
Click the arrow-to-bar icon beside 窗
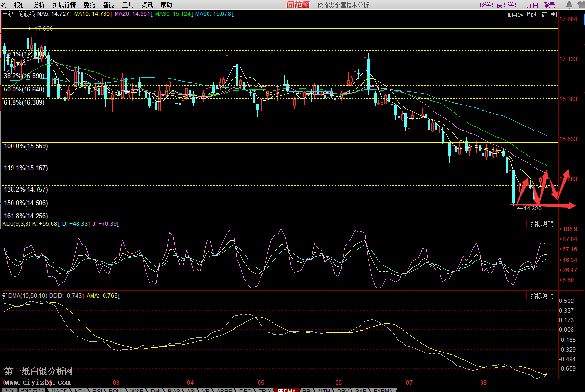click(553, 14)
